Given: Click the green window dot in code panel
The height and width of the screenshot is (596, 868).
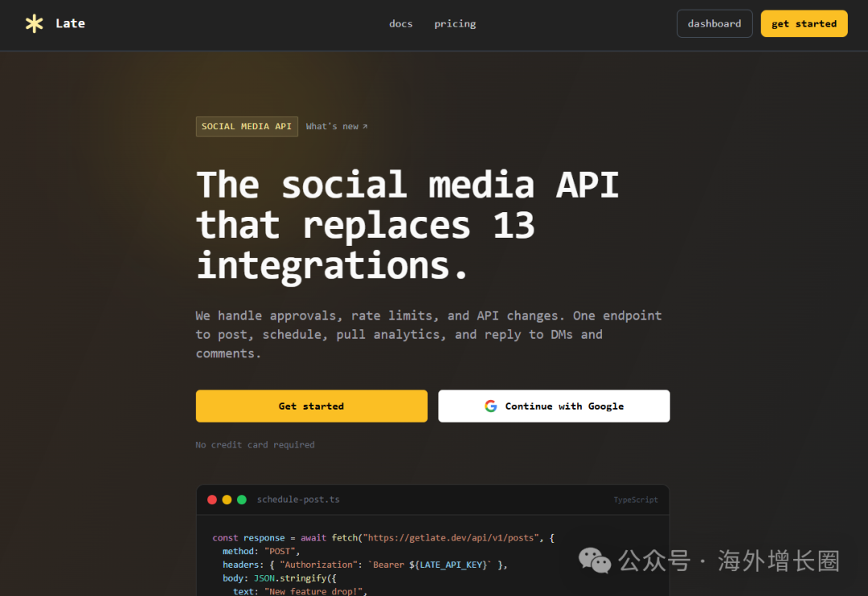Looking at the screenshot, I should point(242,500).
